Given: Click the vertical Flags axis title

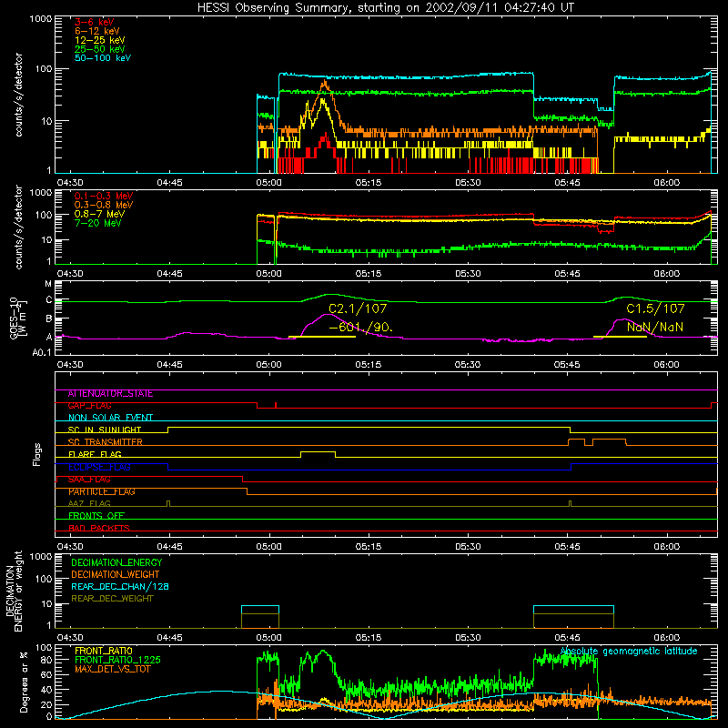Looking at the screenshot, I should pyautogui.click(x=37, y=454).
